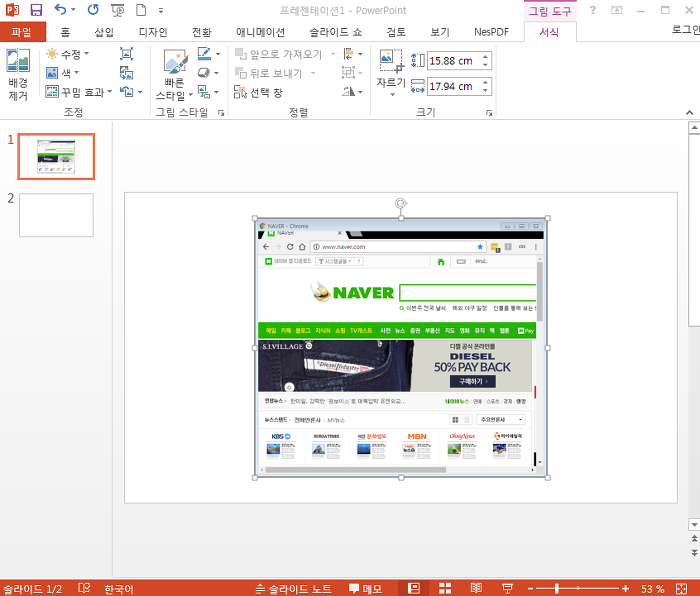Click the Picture Border icon
Viewport: 700px width, 596px height.
(204, 54)
